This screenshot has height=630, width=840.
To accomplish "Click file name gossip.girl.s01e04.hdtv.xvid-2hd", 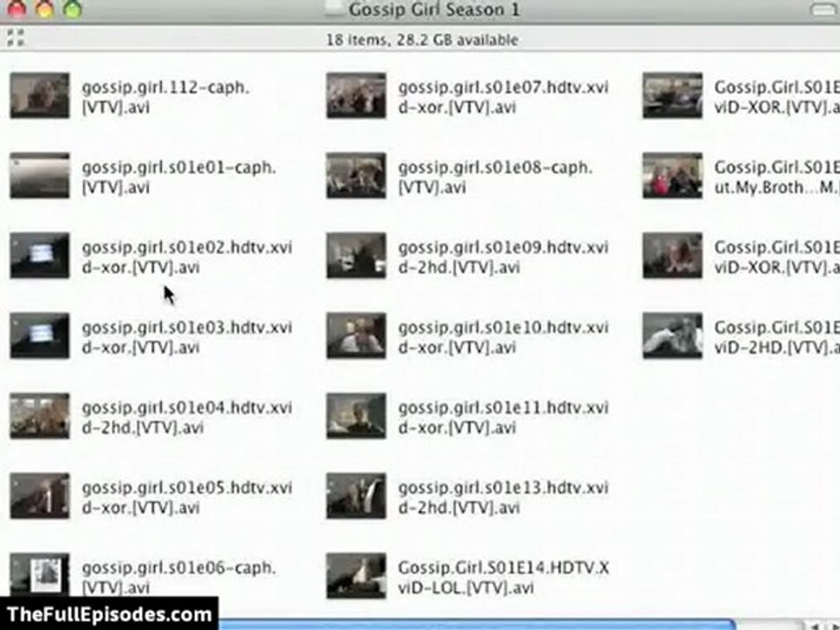I will [186, 417].
